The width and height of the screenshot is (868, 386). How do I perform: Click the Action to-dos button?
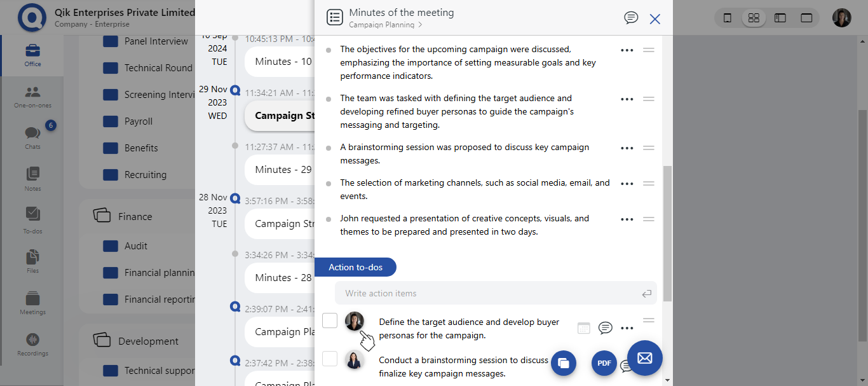(x=355, y=267)
